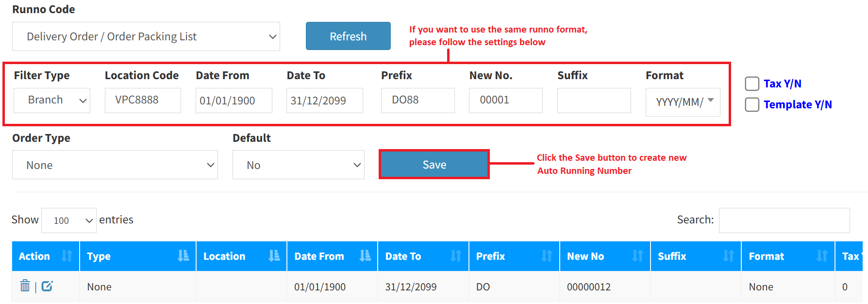Viewport: 868px width, 304px height.
Task: Delete the DO runno row via trash icon
Action: 25,286
